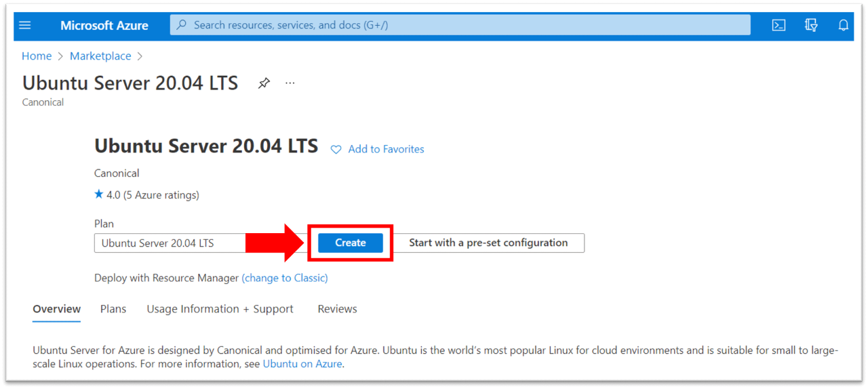Click Start with a pre-set configuration
Image resolution: width=868 pixels, height=389 pixels.
(x=488, y=243)
